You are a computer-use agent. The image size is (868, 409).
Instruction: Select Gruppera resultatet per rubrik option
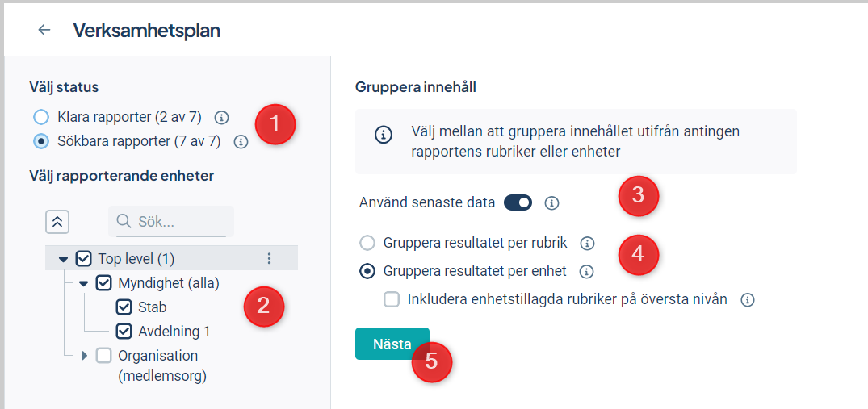click(x=367, y=243)
